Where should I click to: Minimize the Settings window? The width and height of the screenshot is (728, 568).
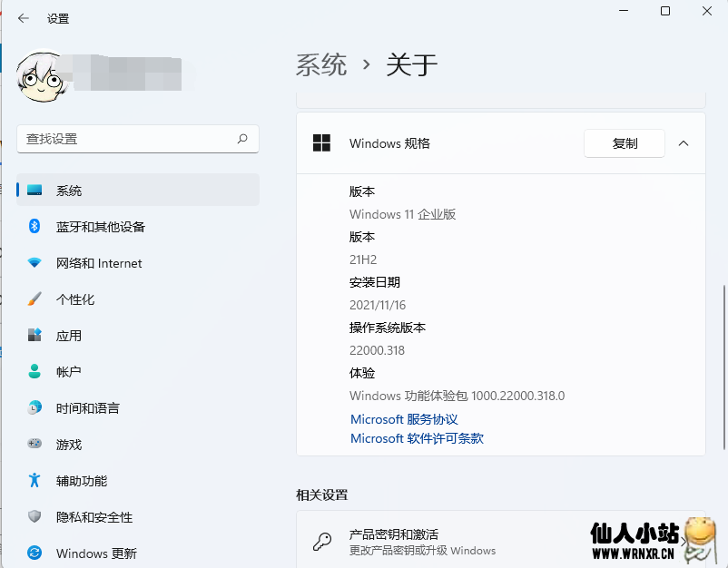click(624, 11)
